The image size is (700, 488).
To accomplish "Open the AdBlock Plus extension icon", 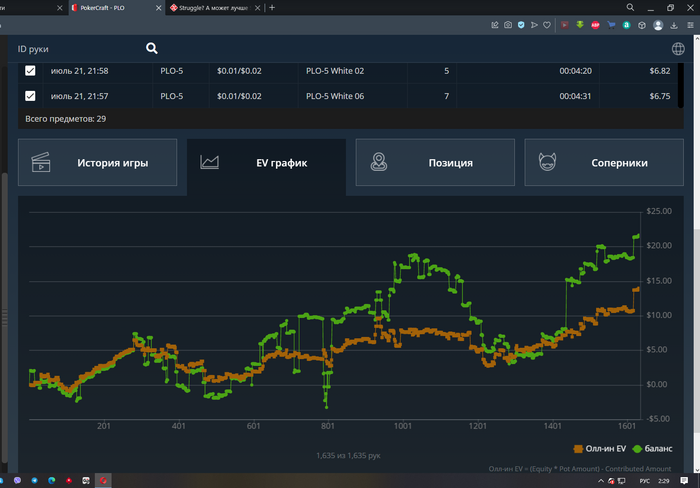I will [x=596, y=24].
